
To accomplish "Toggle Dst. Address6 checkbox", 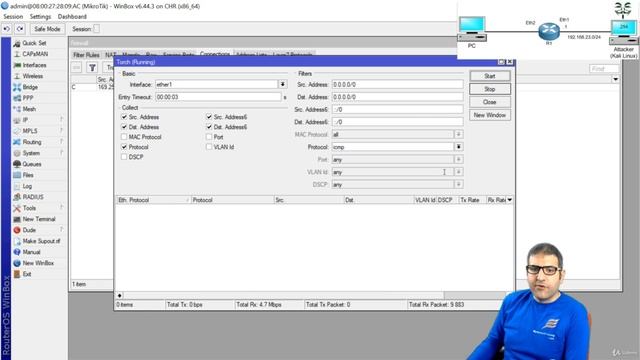I will click(x=209, y=127).
